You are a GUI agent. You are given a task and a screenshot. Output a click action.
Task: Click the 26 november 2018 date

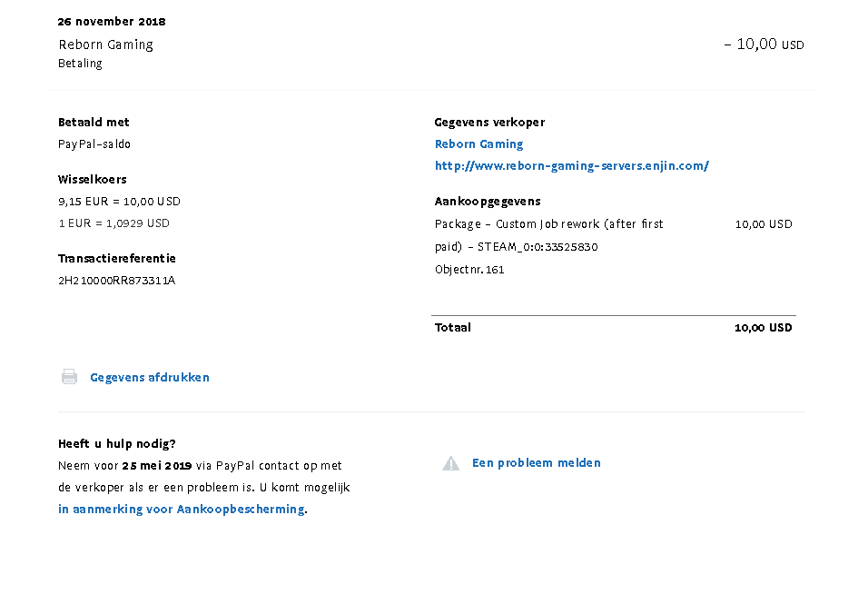[112, 21]
